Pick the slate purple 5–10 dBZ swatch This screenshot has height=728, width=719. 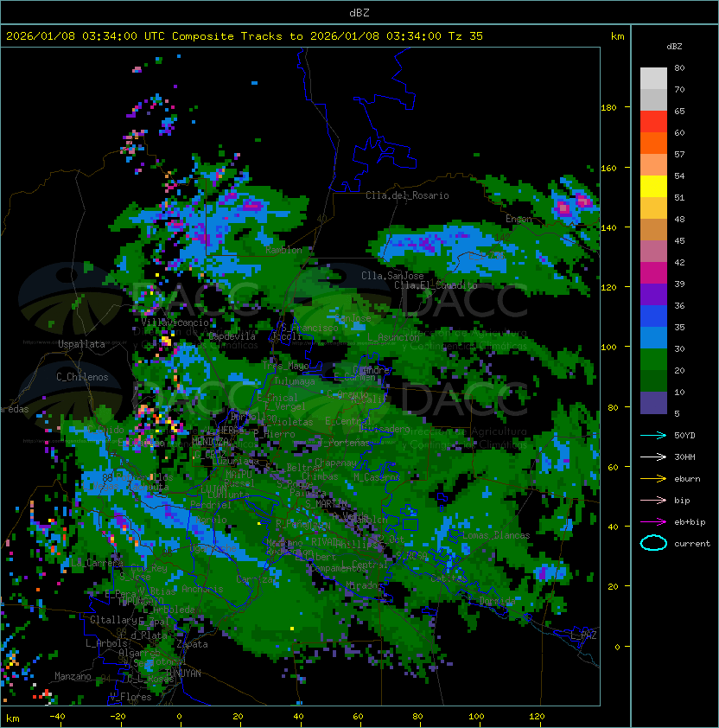click(653, 402)
